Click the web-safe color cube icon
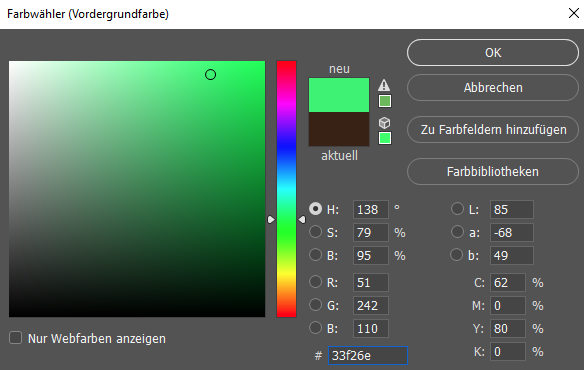Image resolution: width=584 pixels, height=370 pixels. (384, 123)
